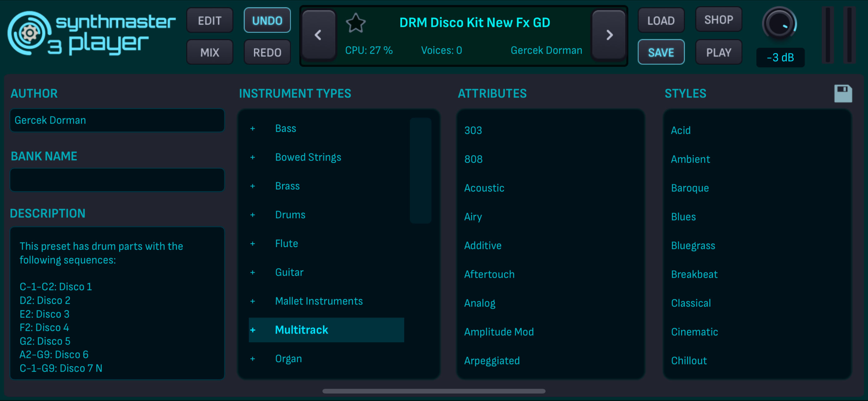Select Organ in instrument types
The image size is (868, 401).
(288, 359)
